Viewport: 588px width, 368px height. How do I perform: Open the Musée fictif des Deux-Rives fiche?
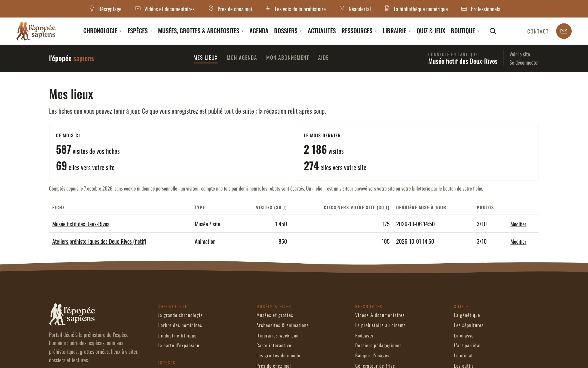click(81, 224)
